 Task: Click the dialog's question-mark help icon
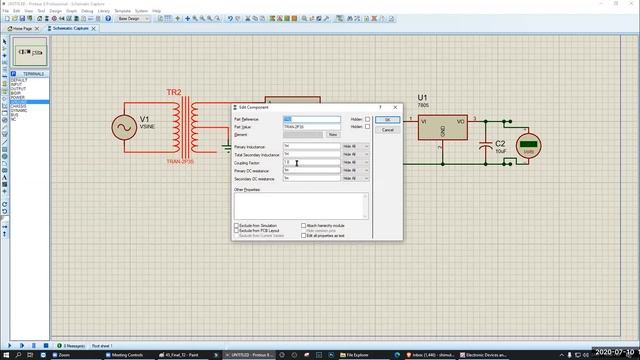[x=380, y=107]
